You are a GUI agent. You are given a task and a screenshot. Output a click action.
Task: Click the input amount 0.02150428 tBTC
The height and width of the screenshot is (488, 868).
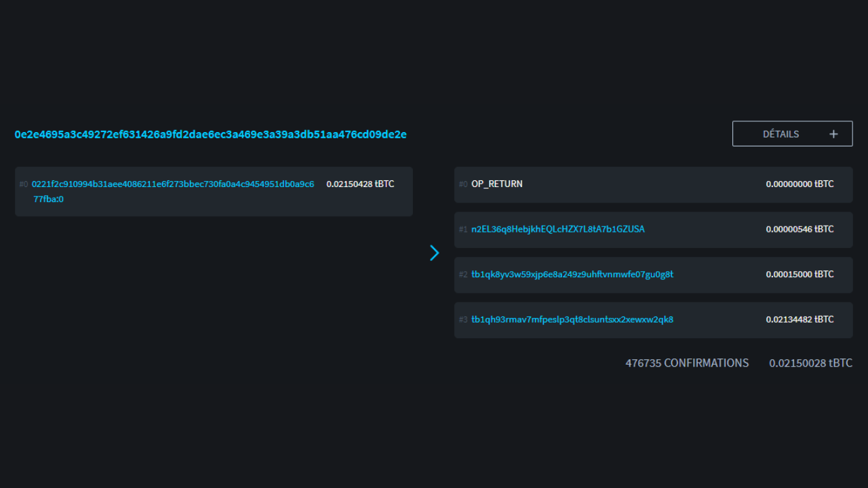coord(359,184)
